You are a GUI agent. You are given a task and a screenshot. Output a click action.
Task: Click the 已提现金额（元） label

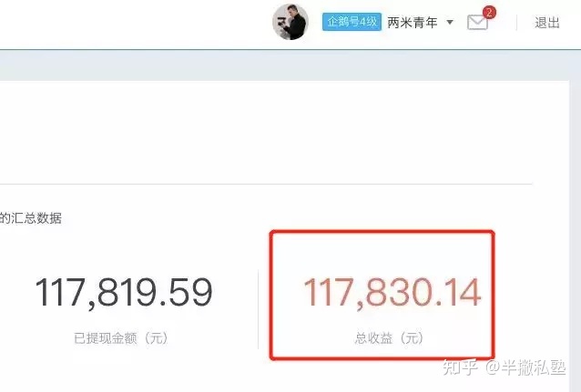[x=121, y=338]
